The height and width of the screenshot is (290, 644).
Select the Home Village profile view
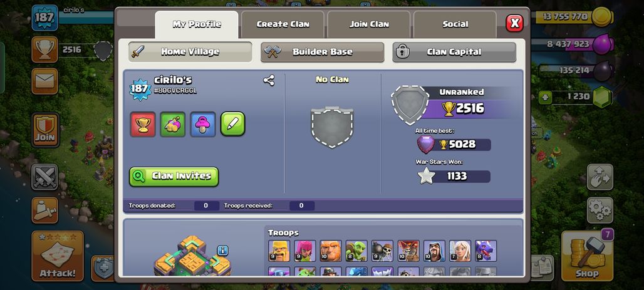(x=190, y=52)
